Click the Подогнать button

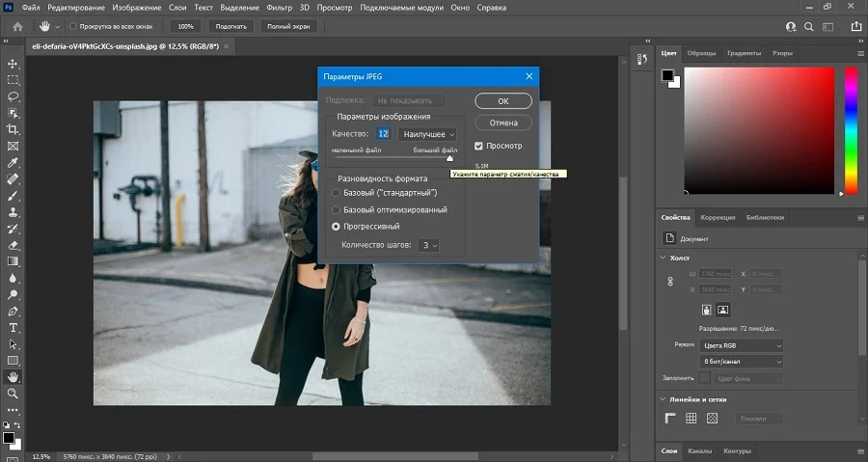pos(231,26)
